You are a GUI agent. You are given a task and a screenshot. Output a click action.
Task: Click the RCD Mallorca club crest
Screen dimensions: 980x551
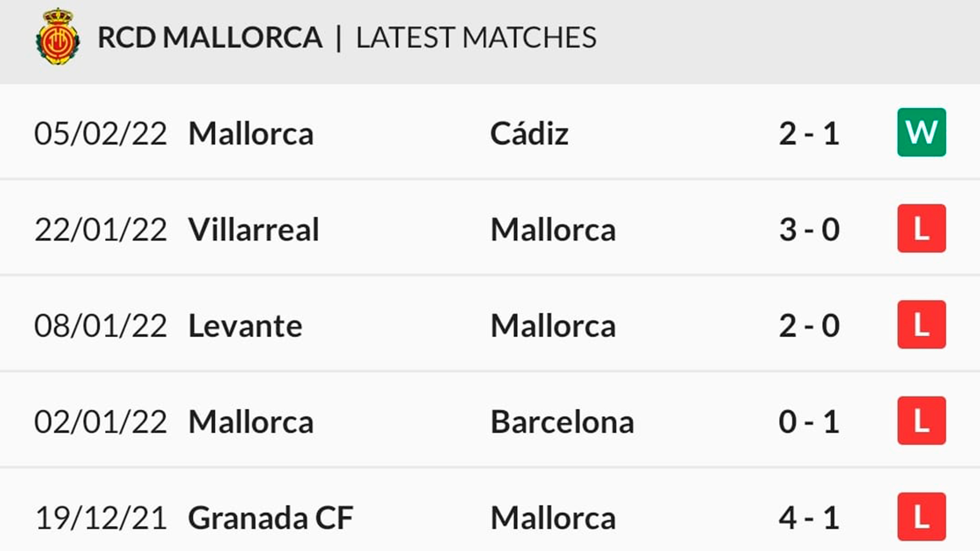pyautogui.click(x=58, y=37)
